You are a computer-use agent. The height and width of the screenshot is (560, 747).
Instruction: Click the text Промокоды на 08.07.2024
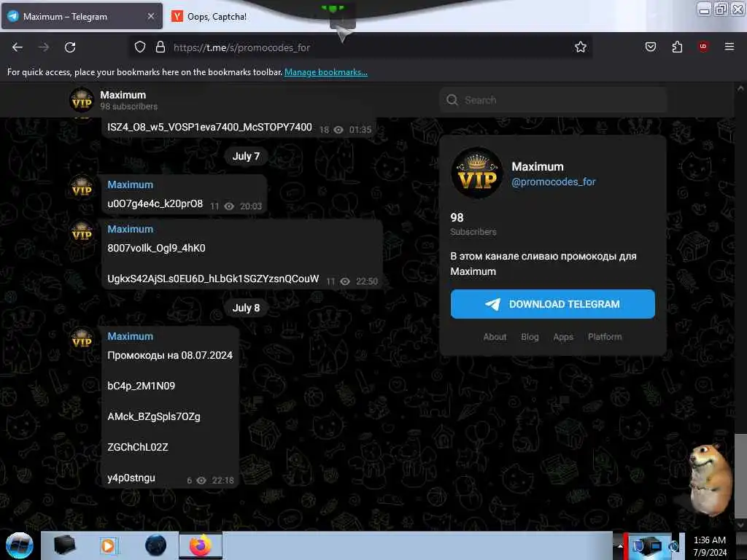point(169,355)
